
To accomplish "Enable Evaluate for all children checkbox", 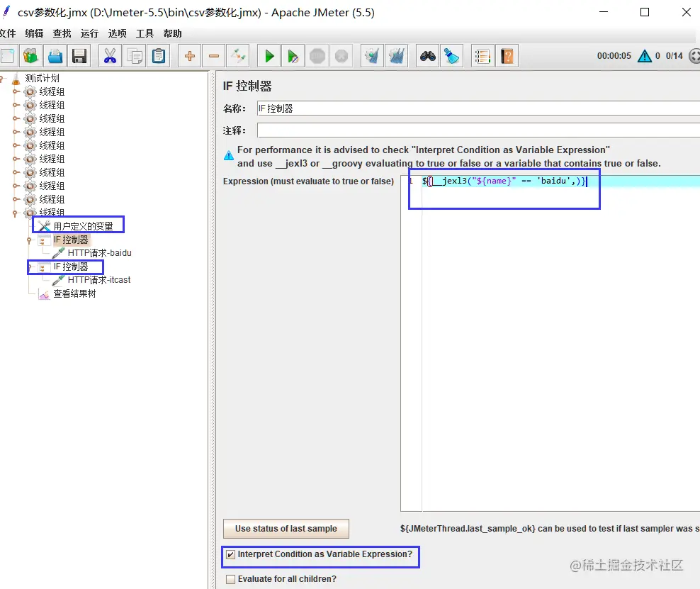I will pyautogui.click(x=230, y=579).
